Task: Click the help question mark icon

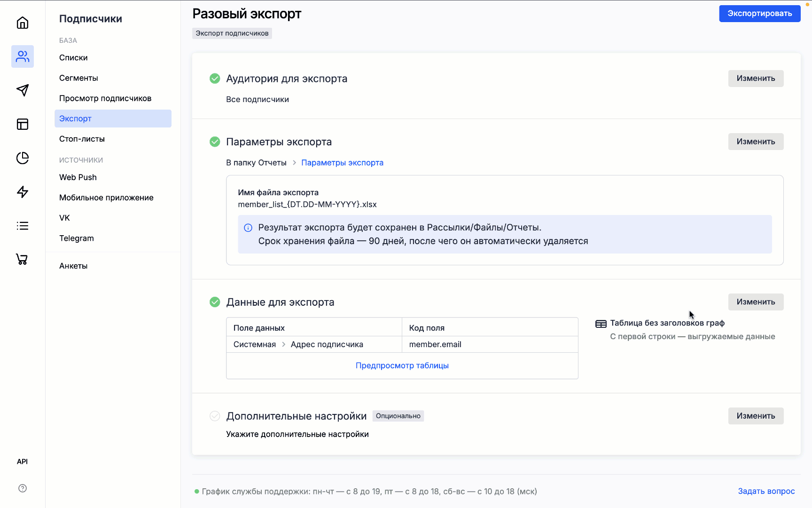Action: [x=23, y=488]
